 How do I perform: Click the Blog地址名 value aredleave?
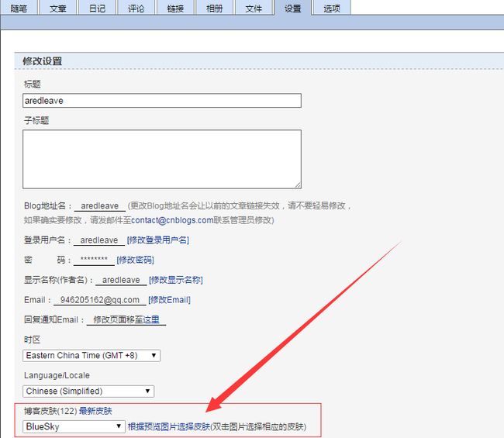[x=100, y=205]
